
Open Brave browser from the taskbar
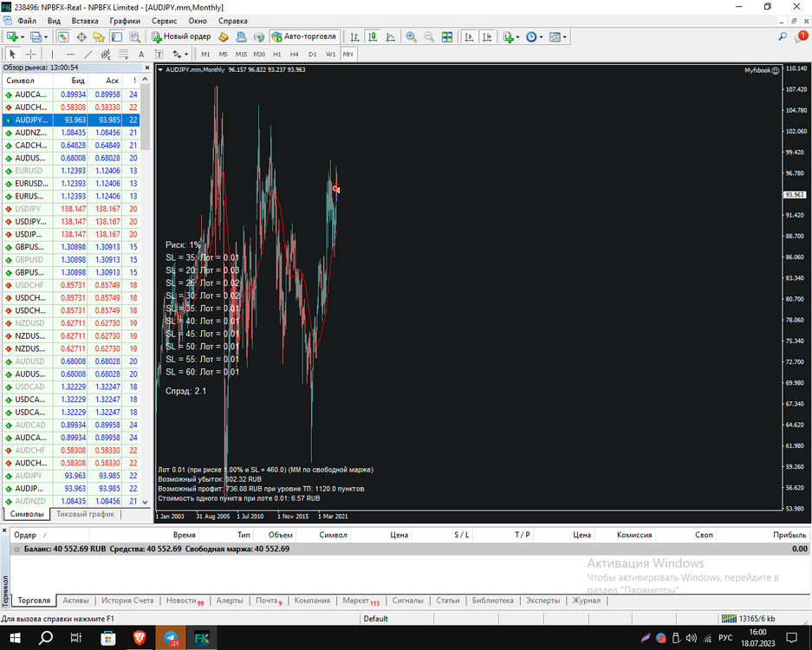click(x=140, y=638)
